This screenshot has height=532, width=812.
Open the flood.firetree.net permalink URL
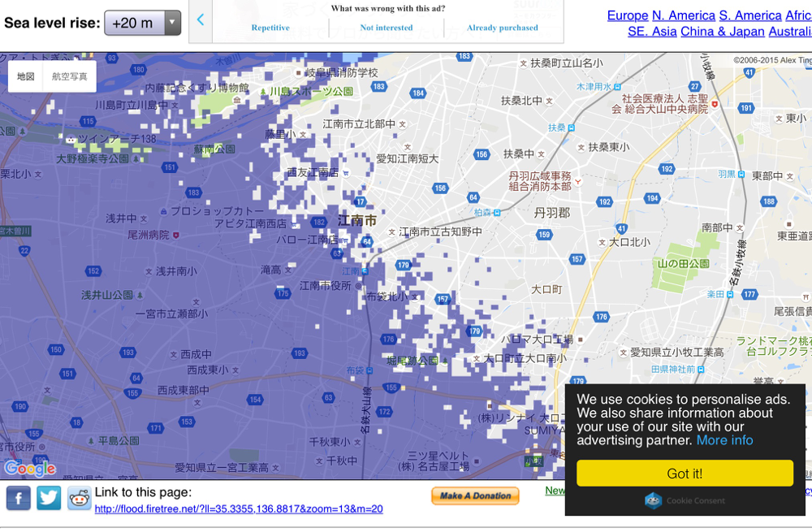click(x=239, y=509)
